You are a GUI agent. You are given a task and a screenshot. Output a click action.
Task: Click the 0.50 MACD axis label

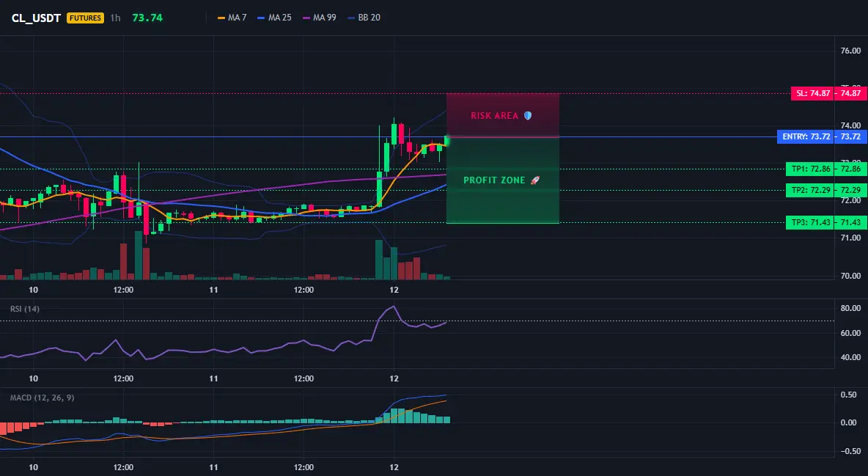(849, 395)
